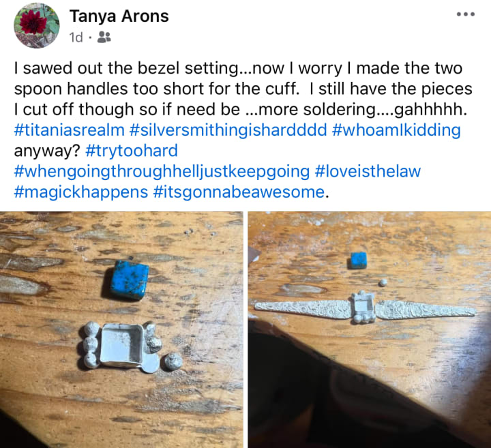Open the #itsgonnabeawesome hashtag
This screenshot has height=448, width=491.
(239, 192)
